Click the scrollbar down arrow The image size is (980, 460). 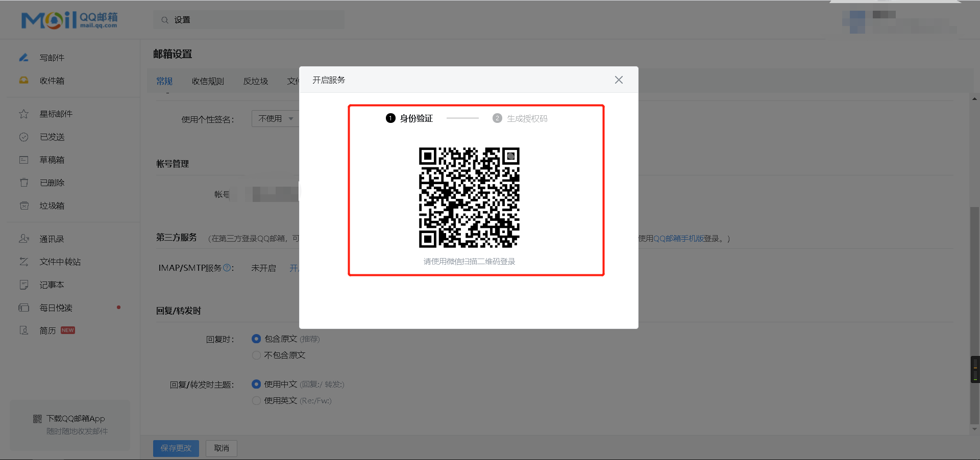click(x=975, y=429)
